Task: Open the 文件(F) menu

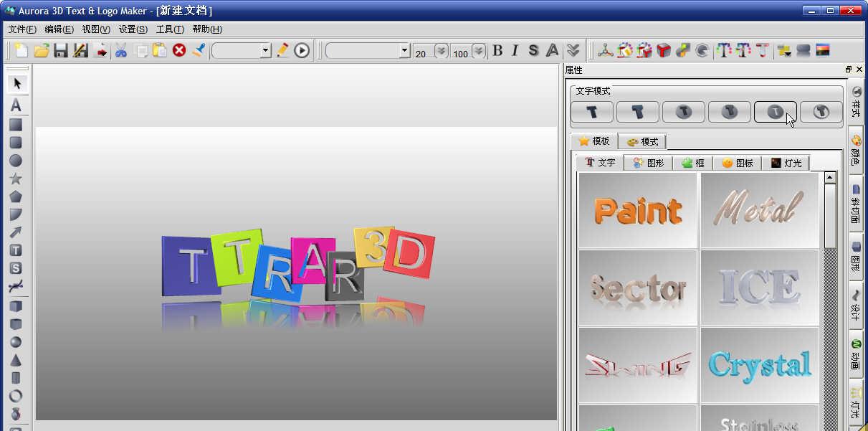Action: 22,29
